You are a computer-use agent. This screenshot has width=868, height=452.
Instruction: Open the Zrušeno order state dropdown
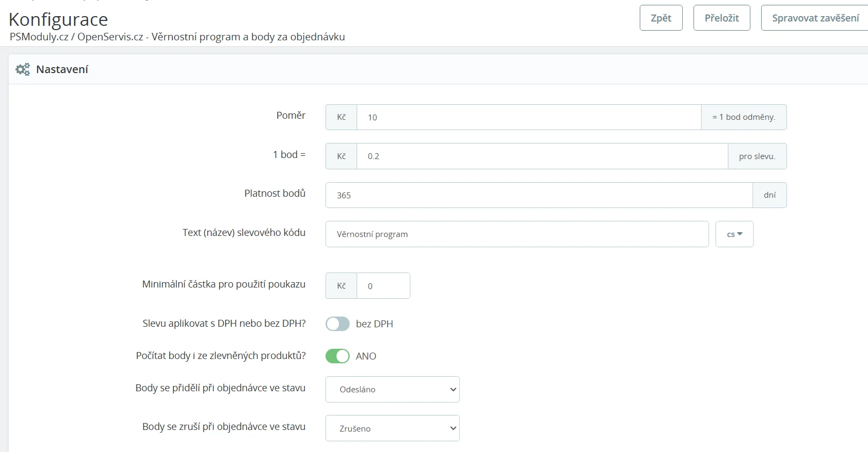point(392,428)
